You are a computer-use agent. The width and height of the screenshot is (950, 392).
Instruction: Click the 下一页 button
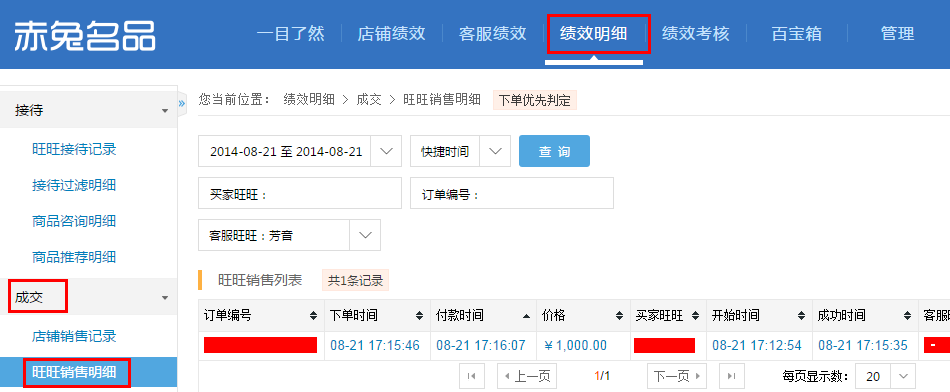(x=677, y=376)
